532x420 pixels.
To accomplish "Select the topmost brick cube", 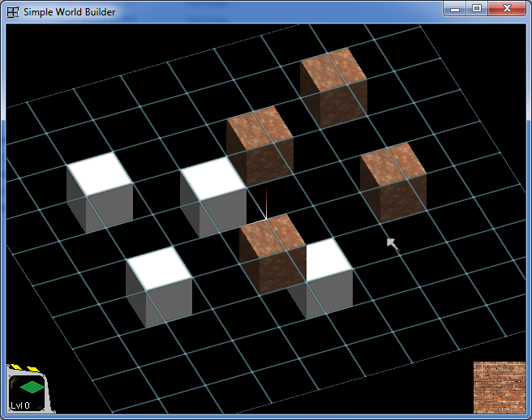I will pyautogui.click(x=333, y=88).
